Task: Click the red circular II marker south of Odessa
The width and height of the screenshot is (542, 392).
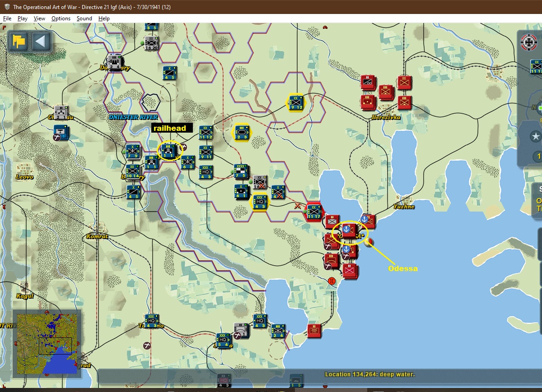Action: (x=332, y=281)
